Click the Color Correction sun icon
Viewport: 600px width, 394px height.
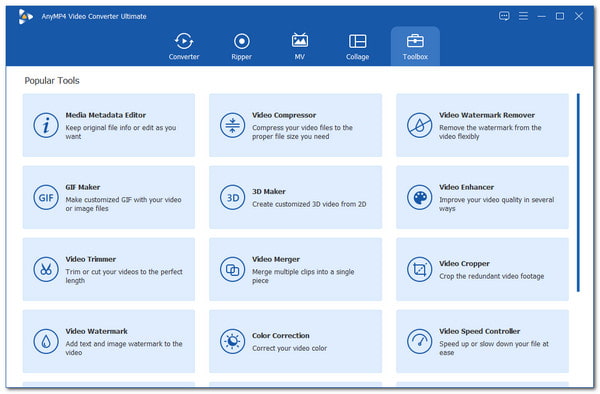(232, 341)
